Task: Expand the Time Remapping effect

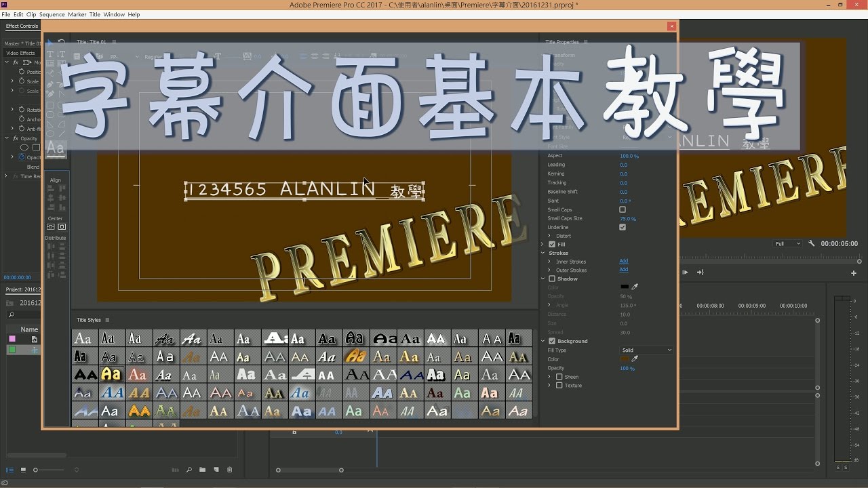Action: point(6,176)
